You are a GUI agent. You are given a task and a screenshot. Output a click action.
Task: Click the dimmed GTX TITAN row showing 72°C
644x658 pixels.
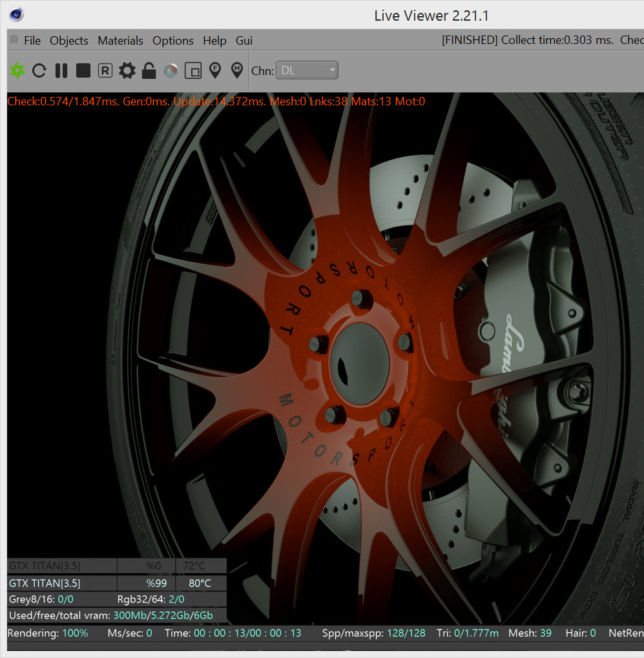point(117,566)
